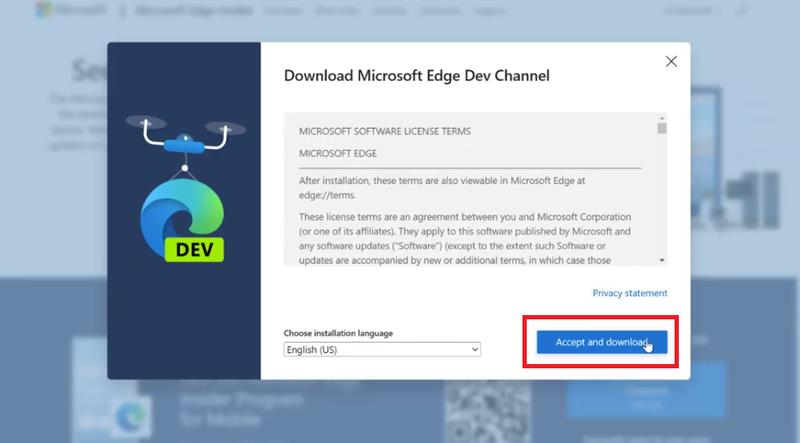
Task: Click the license terms scrollbar thumb
Action: click(662, 129)
